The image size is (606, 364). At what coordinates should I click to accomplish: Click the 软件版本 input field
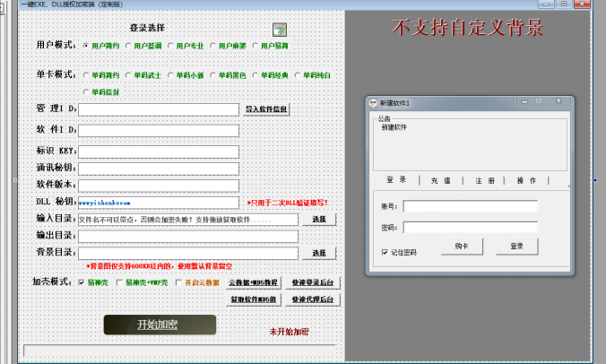click(159, 186)
